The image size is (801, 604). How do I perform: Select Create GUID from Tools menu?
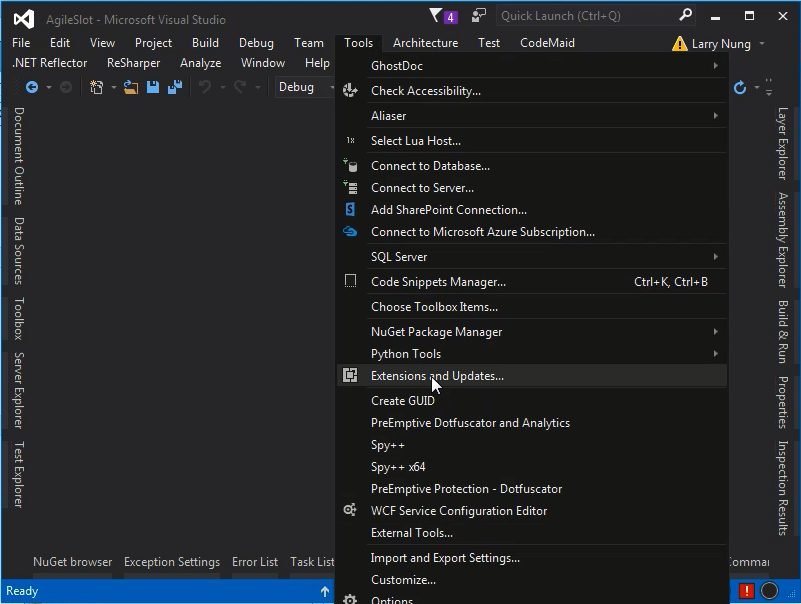click(531, 401)
